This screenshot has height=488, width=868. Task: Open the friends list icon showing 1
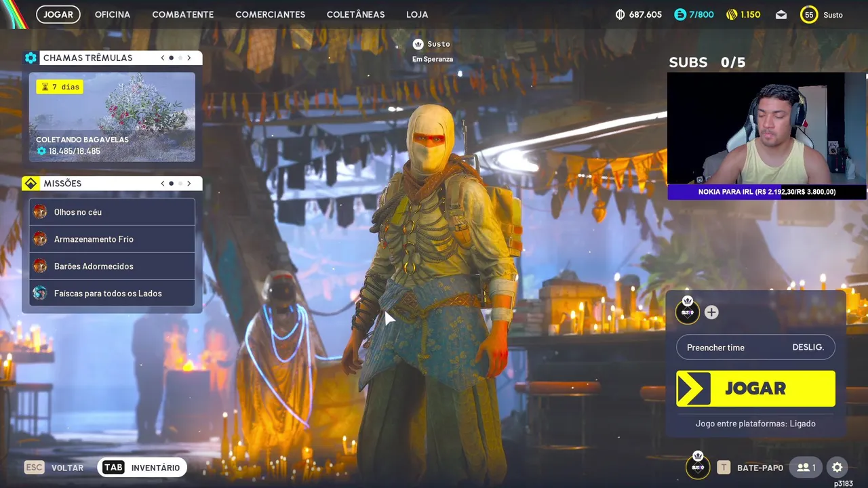807,468
